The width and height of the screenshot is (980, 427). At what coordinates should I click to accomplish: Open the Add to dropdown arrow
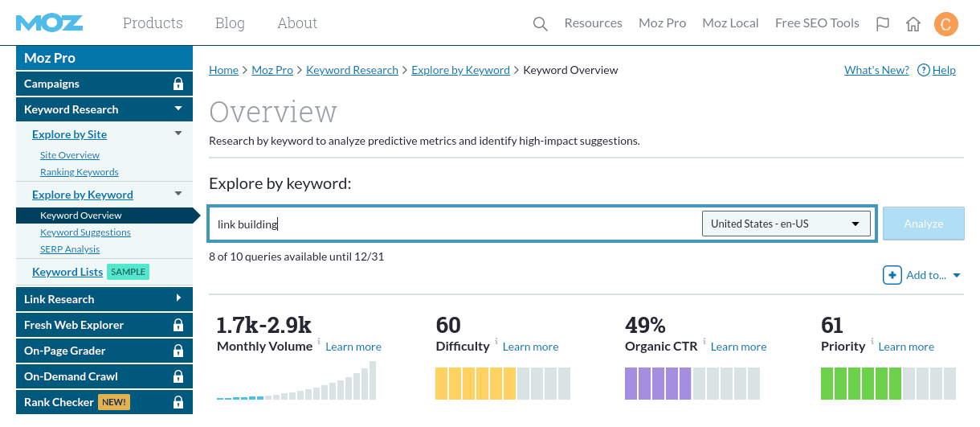point(957,276)
